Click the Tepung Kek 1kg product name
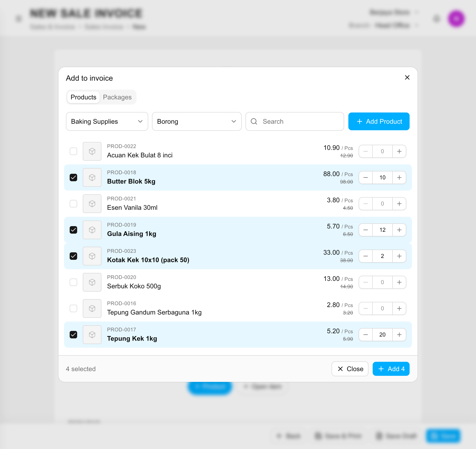Screen dimensions: 476x449 point(132,339)
